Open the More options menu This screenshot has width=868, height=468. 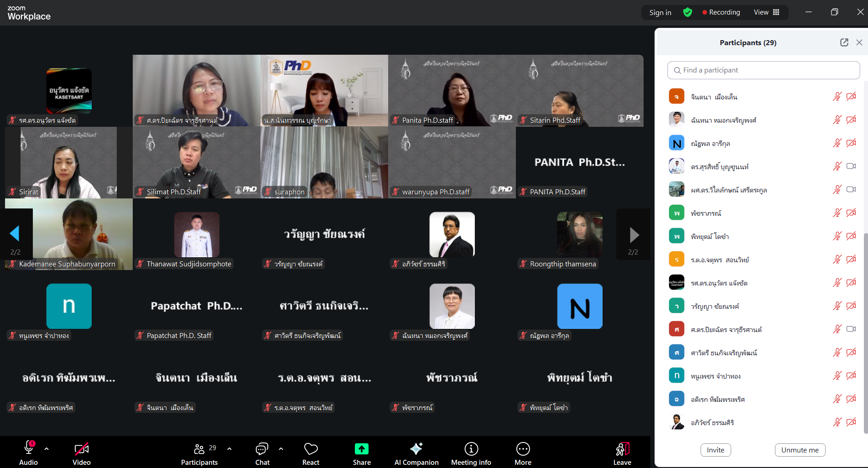click(523, 453)
